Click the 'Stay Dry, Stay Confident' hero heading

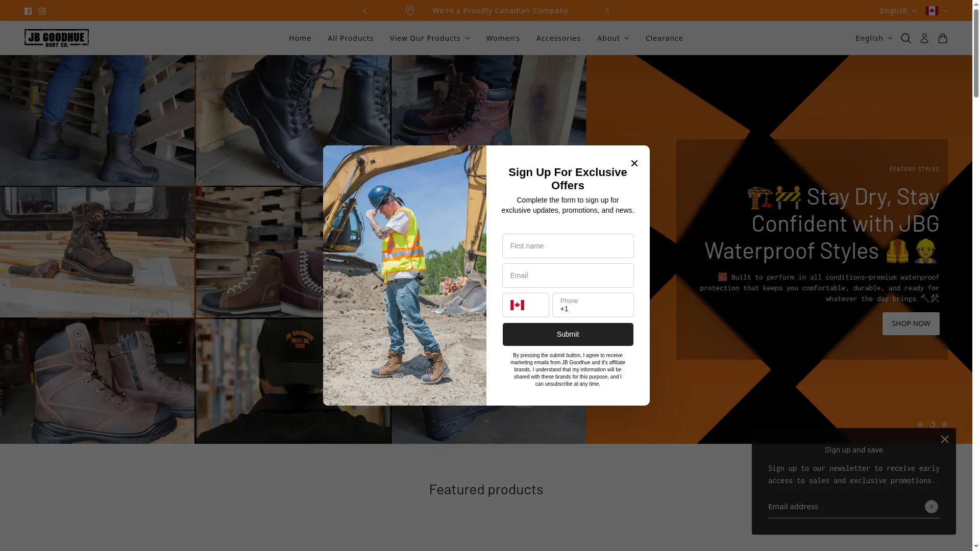click(x=822, y=223)
